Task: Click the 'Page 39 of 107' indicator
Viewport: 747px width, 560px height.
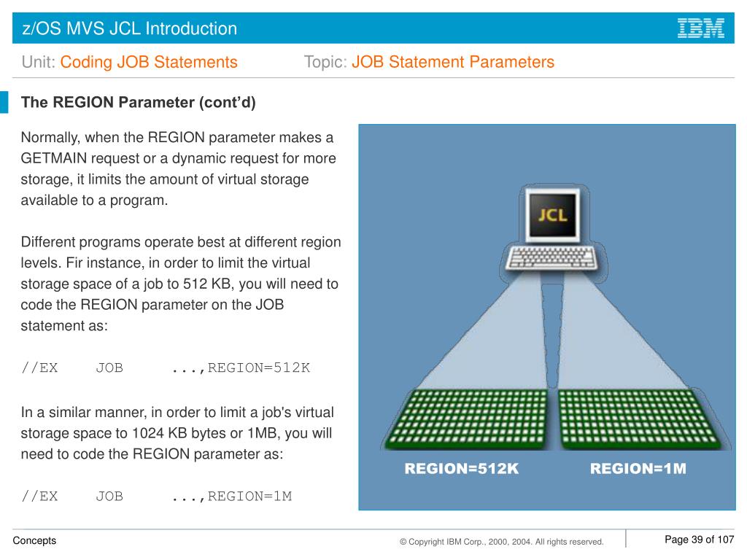Action: (x=699, y=540)
